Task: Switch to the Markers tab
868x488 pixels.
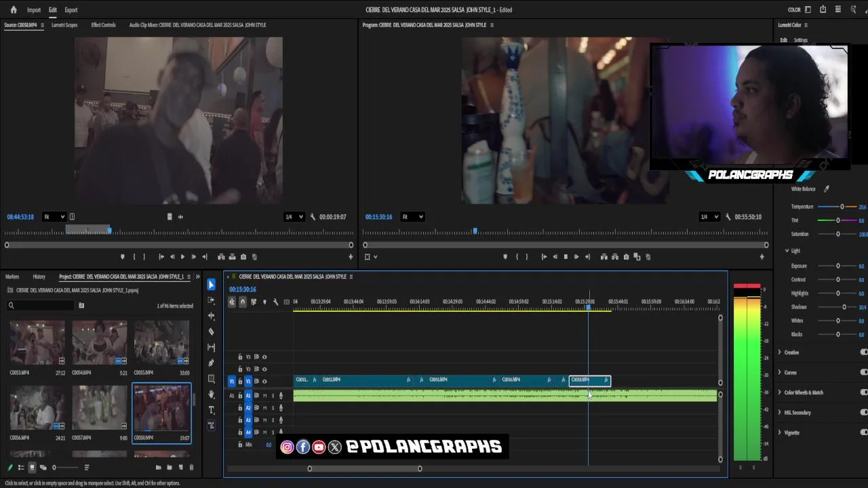Action: tap(12, 277)
